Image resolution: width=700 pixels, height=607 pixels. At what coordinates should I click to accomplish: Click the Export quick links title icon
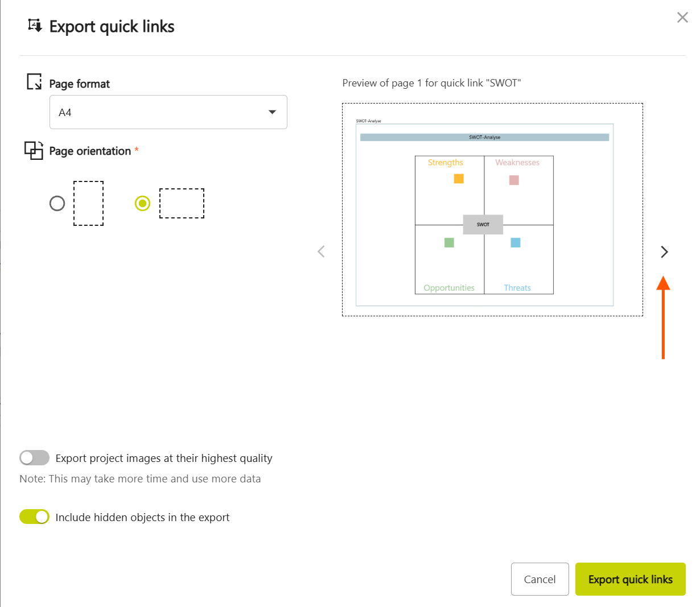[35, 26]
